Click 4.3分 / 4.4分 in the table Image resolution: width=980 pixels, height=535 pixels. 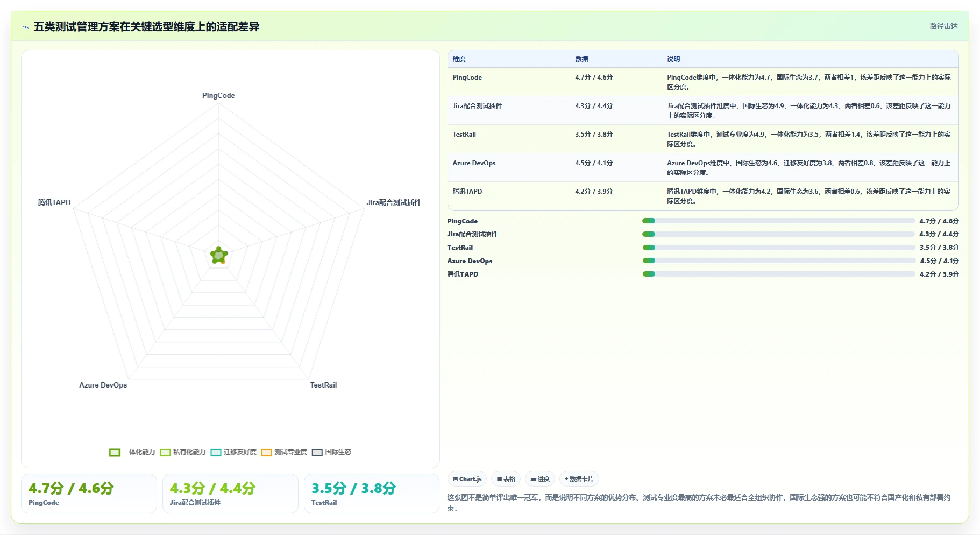tap(594, 106)
